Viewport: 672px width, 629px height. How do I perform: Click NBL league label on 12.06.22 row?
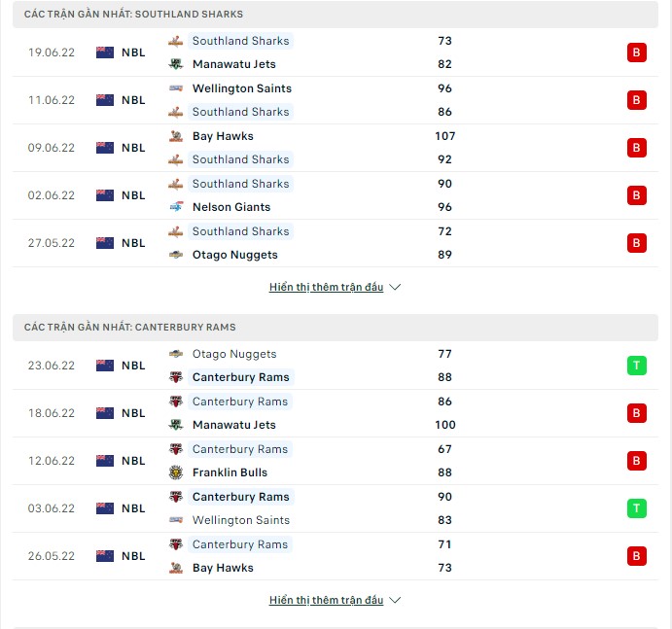133,461
